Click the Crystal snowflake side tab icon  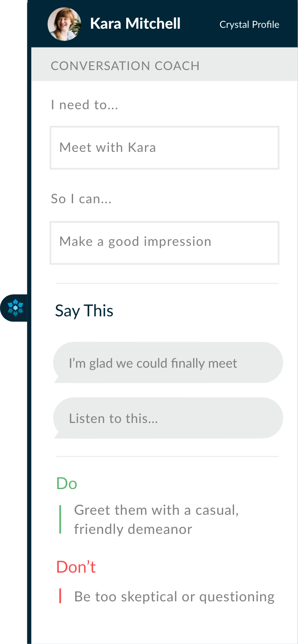[x=16, y=308]
